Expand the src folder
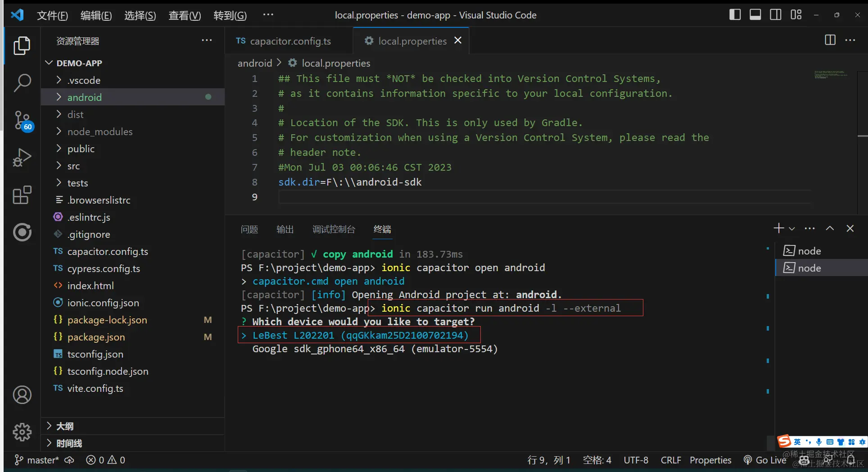868x472 pixels. point(133,166)
